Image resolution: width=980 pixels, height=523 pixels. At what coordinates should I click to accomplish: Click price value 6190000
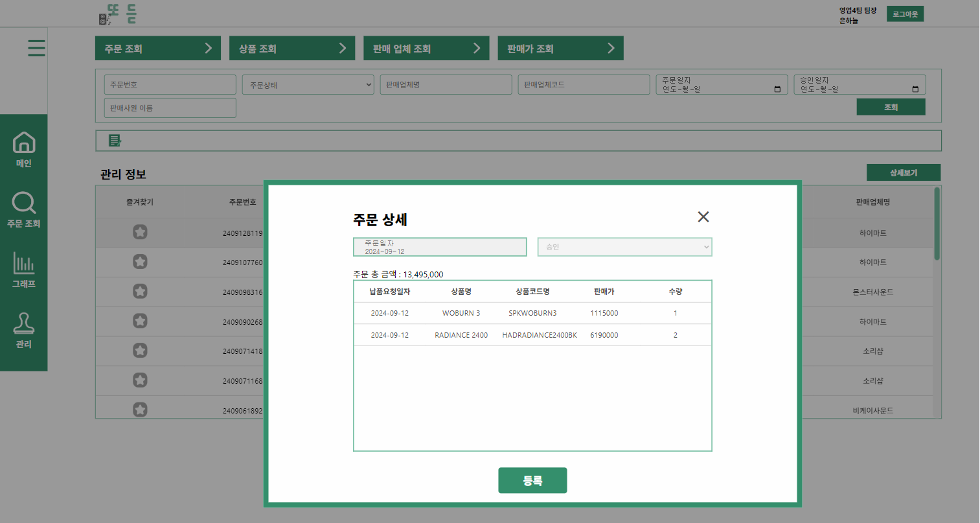pyautogui.click(x=604, y=335)
